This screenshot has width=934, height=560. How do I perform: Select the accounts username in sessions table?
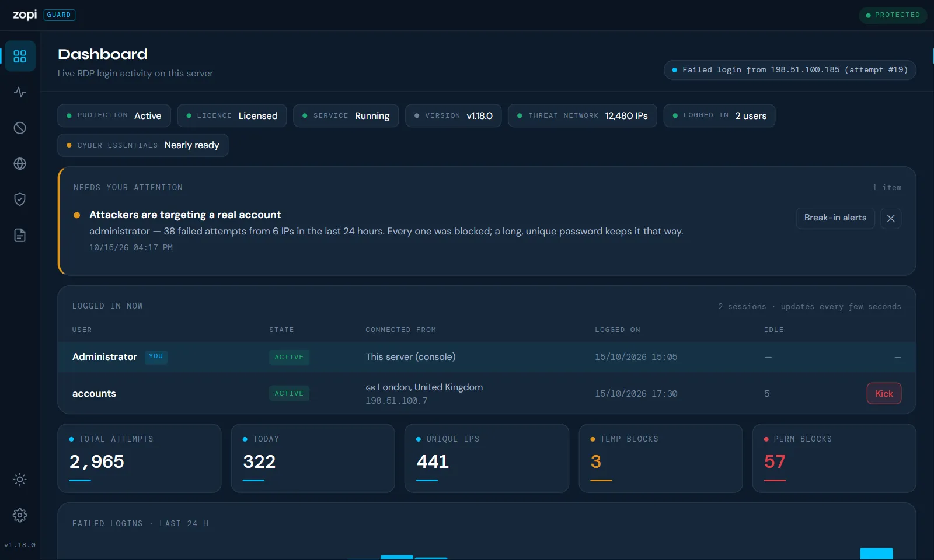(94, 394)
